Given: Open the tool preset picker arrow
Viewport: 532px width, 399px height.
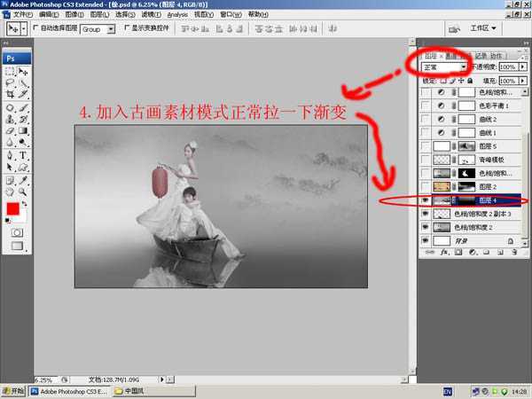Looking at the screenshot, I should pos(24,29).
